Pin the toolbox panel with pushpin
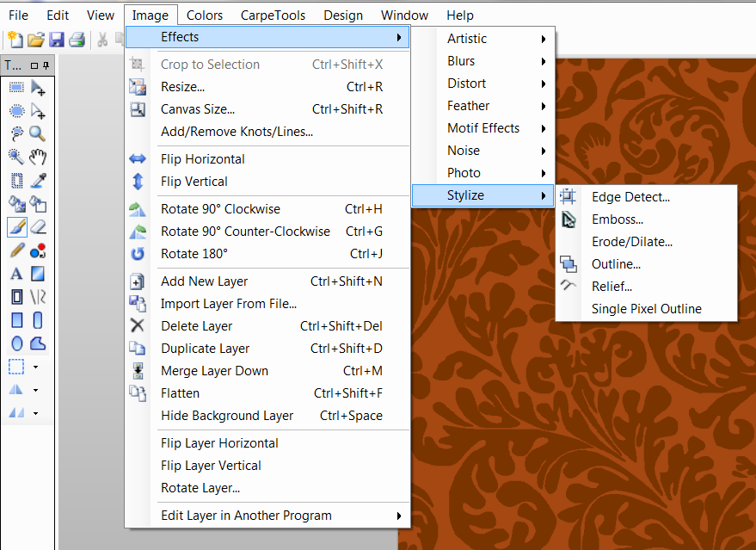The width and height of the screenshot is (756, 550). [x=46, y=65]
